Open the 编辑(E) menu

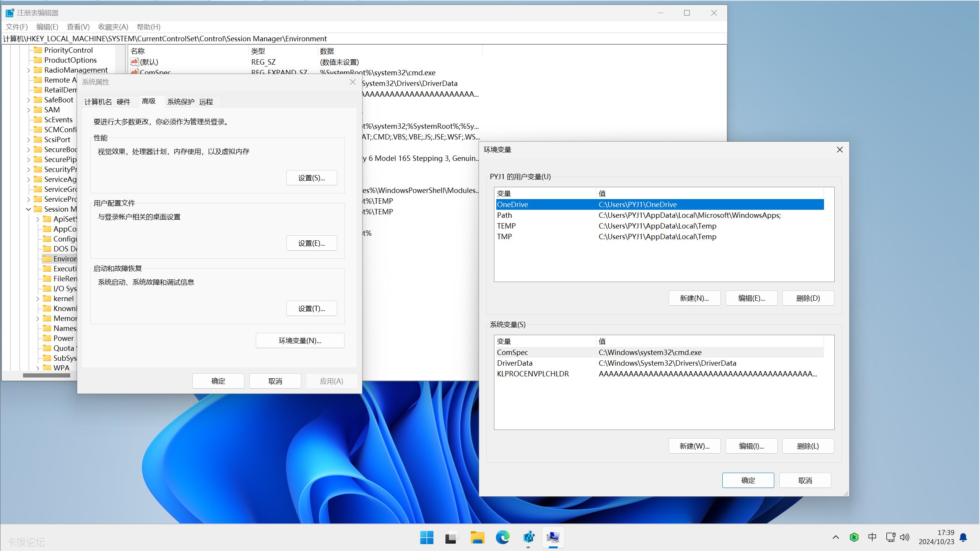(x=47, y=27)
